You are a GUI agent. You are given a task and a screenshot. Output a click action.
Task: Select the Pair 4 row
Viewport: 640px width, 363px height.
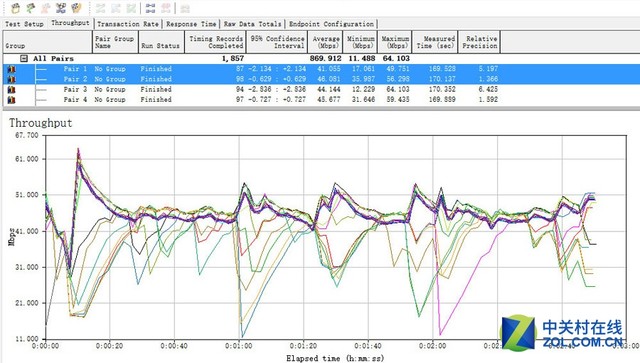pos(320,100)
